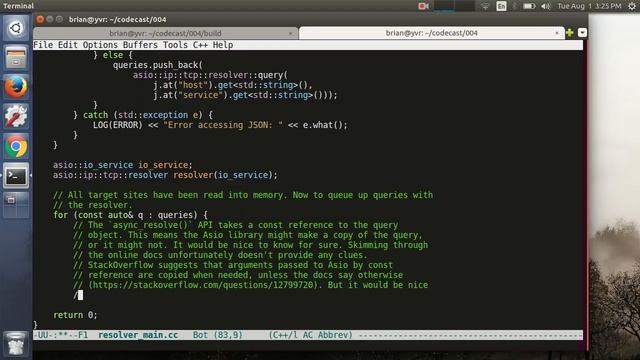640x360 pixels.
Task: Add a new terminal tab with plus icon
Action: point(569,33)
